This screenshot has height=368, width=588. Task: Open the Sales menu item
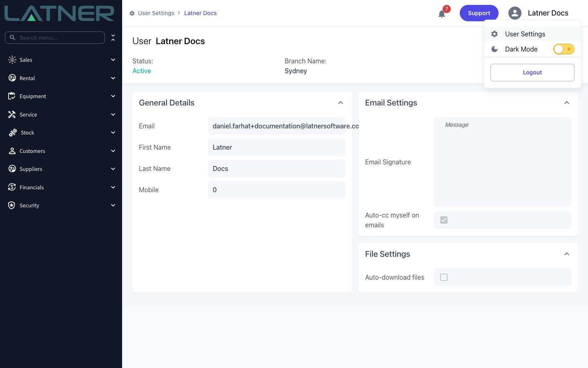(x=61, y=60)
